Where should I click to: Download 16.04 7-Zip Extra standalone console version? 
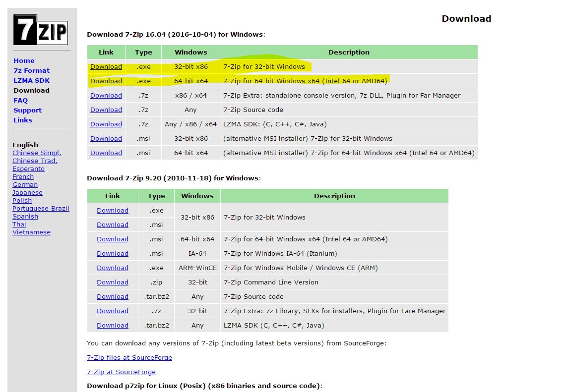[106, 96]
